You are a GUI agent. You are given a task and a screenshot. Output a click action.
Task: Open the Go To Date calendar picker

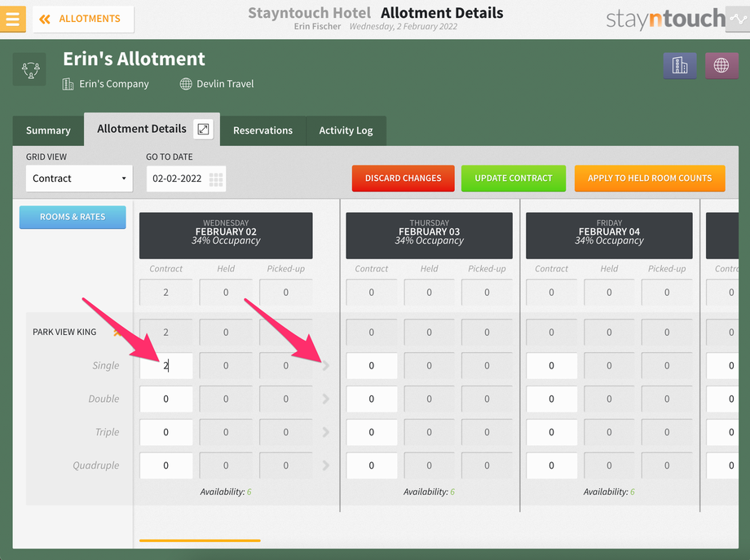pos(216,179)
